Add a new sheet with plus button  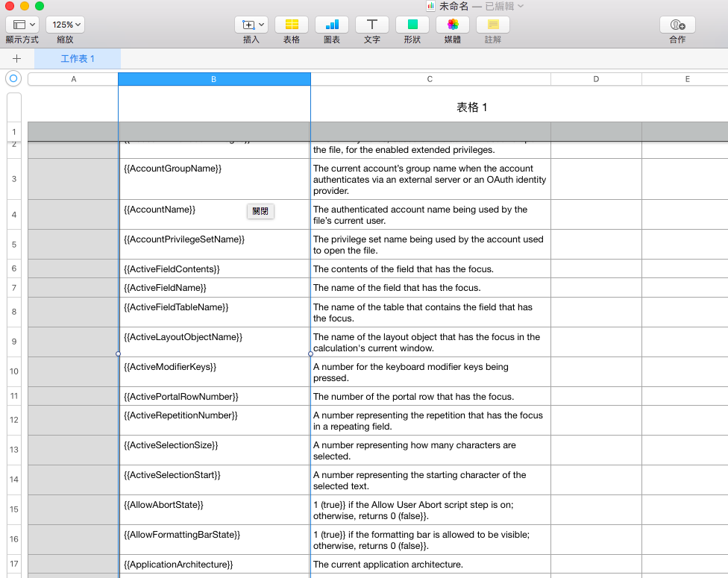click(16, 58)
